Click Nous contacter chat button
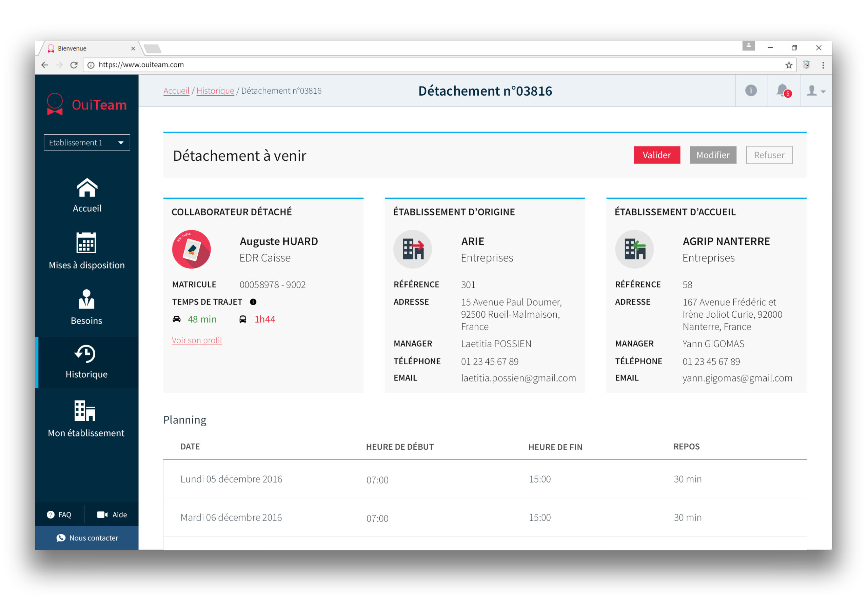Screen dimensions: 868x607 (87, 538)
